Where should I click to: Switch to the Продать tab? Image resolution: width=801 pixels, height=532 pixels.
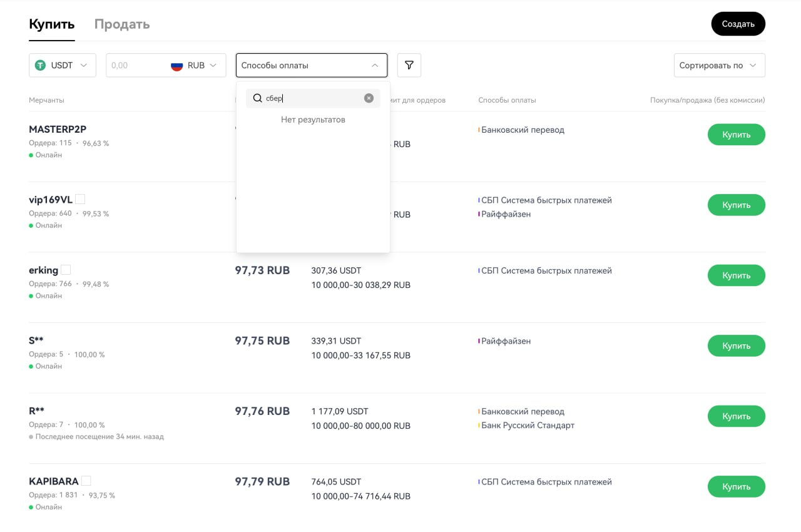[122, 24]
